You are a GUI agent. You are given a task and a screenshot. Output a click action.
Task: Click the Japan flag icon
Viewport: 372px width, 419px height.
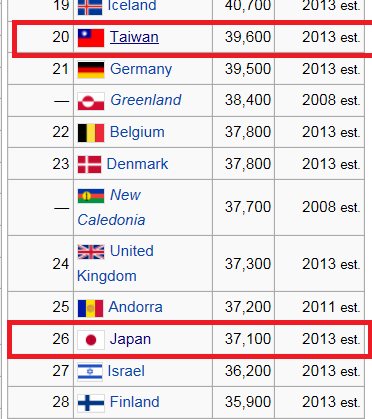click(91, 340)
